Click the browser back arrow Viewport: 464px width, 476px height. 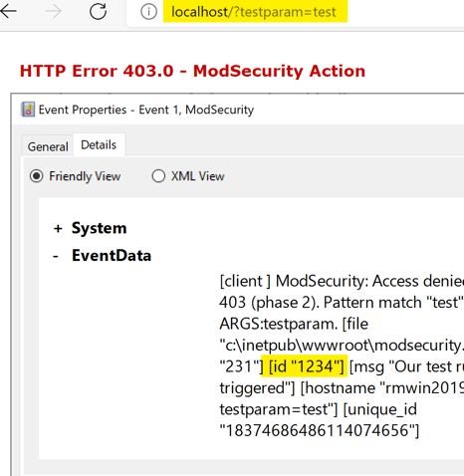point(8,11)
